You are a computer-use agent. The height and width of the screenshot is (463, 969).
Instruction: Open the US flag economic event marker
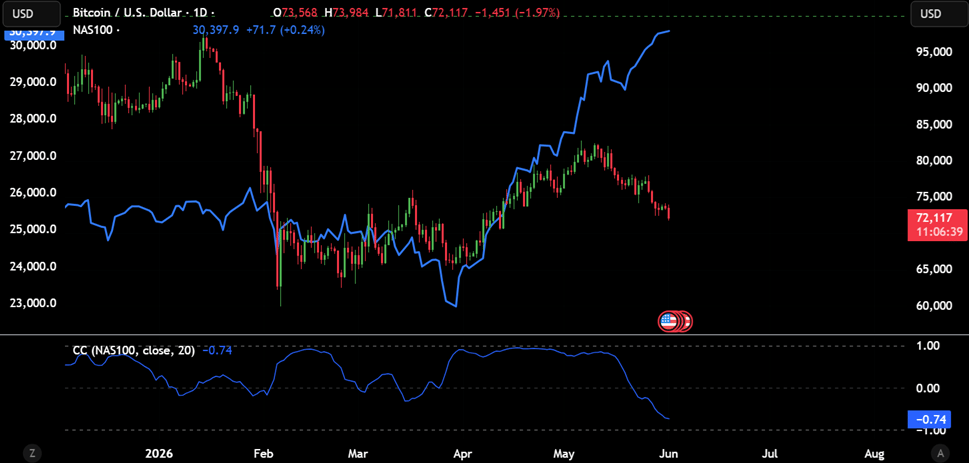point(668,321)
